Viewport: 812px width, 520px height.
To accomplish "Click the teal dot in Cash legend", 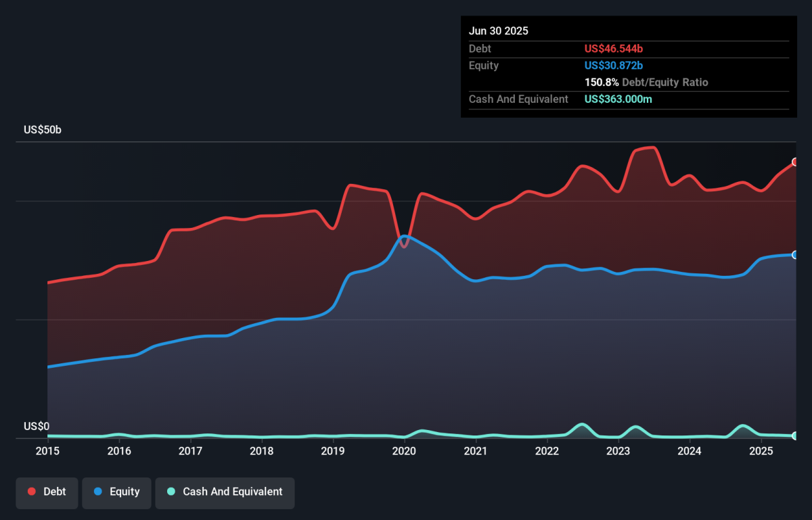I will click(171, 492).
